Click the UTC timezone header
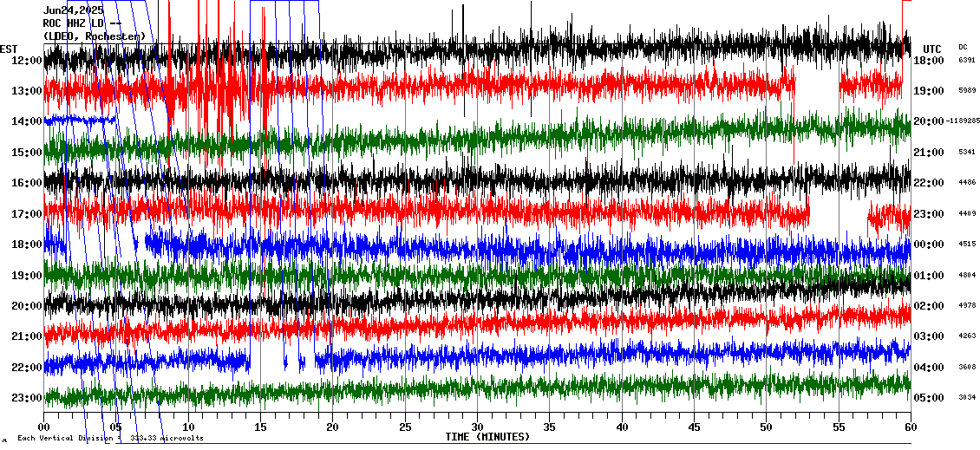This screenshot has width=980, height=450. tap(932, 49)
